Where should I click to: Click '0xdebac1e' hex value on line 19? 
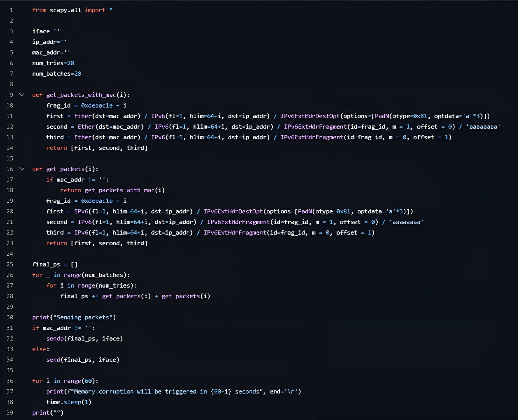pos(97,201)
